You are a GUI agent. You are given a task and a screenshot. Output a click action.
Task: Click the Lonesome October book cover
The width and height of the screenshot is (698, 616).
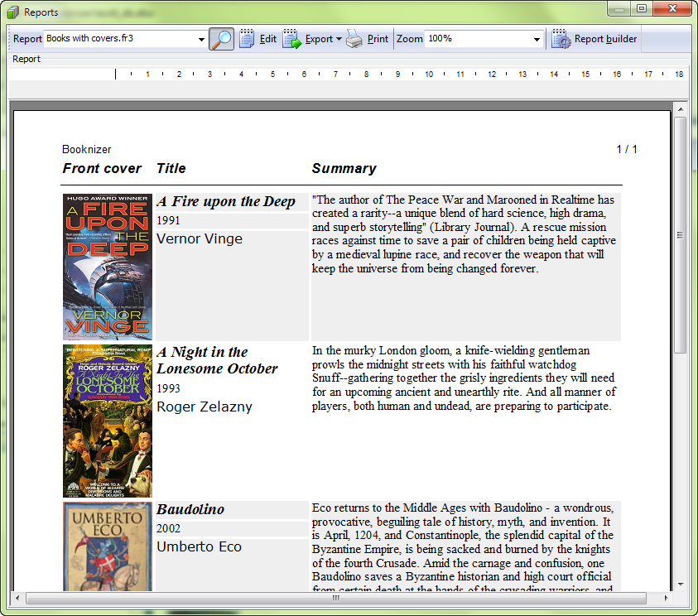click(x=108, y=421)
